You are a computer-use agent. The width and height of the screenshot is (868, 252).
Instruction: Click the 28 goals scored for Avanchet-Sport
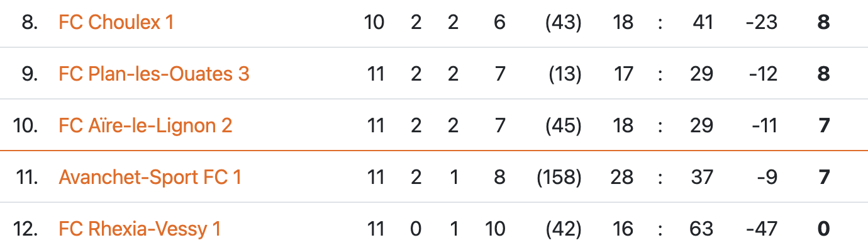tap(623, 178)
